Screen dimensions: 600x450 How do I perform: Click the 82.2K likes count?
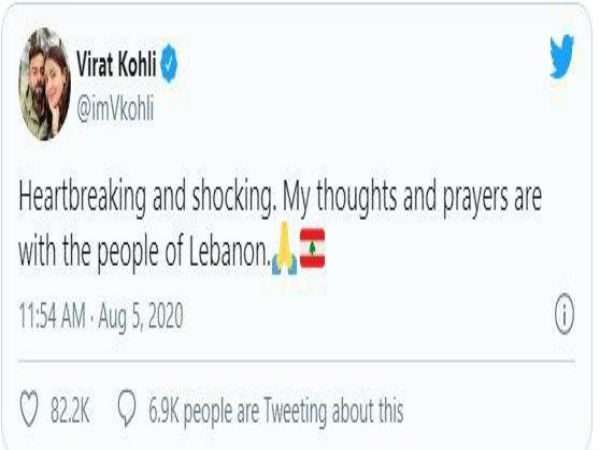(70, 411)
